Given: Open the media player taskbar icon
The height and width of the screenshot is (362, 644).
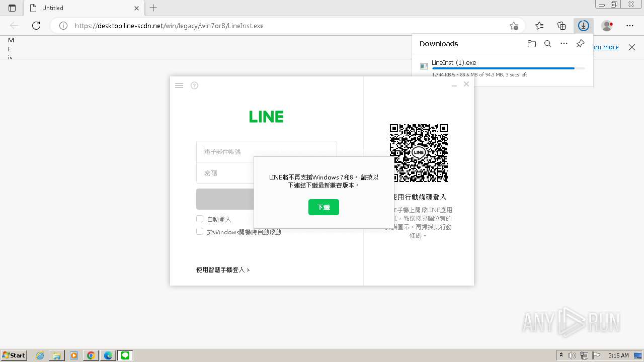Looking at the screenshot, I should click(74, 355).
